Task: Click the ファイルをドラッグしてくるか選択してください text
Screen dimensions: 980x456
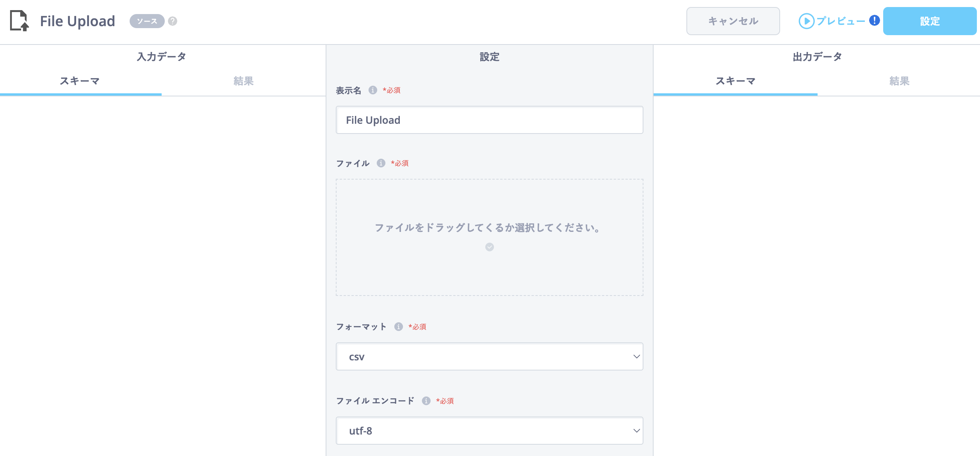Action: click(488, 228)
